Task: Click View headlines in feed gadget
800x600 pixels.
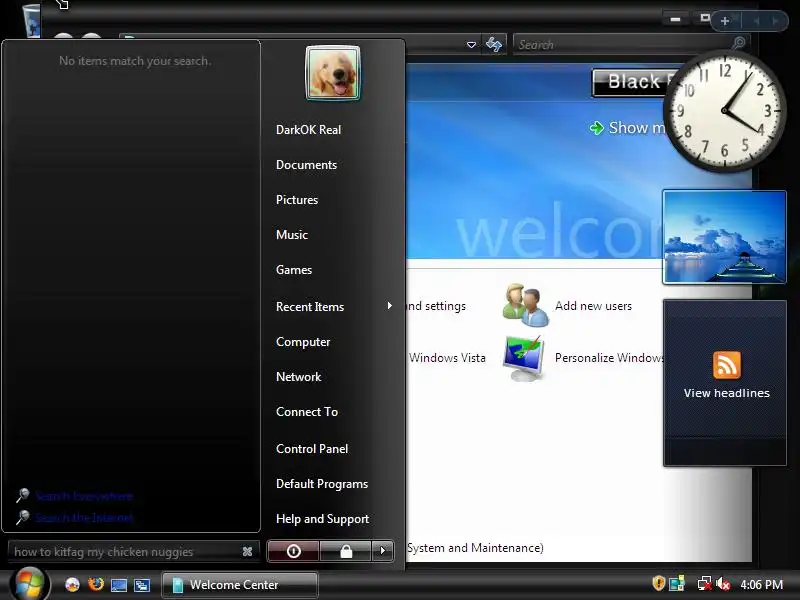Action: (727, 393)
